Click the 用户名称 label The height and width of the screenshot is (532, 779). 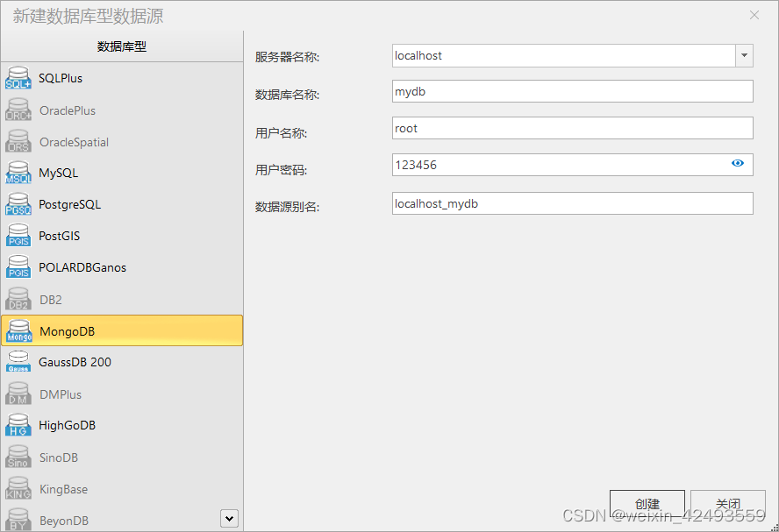(282, 133)
